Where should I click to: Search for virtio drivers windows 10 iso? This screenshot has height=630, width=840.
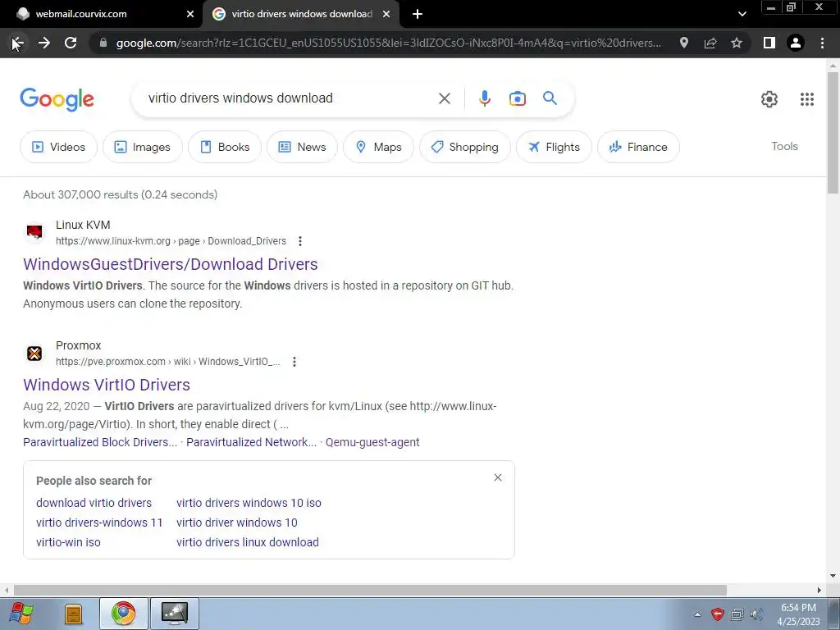249,503
